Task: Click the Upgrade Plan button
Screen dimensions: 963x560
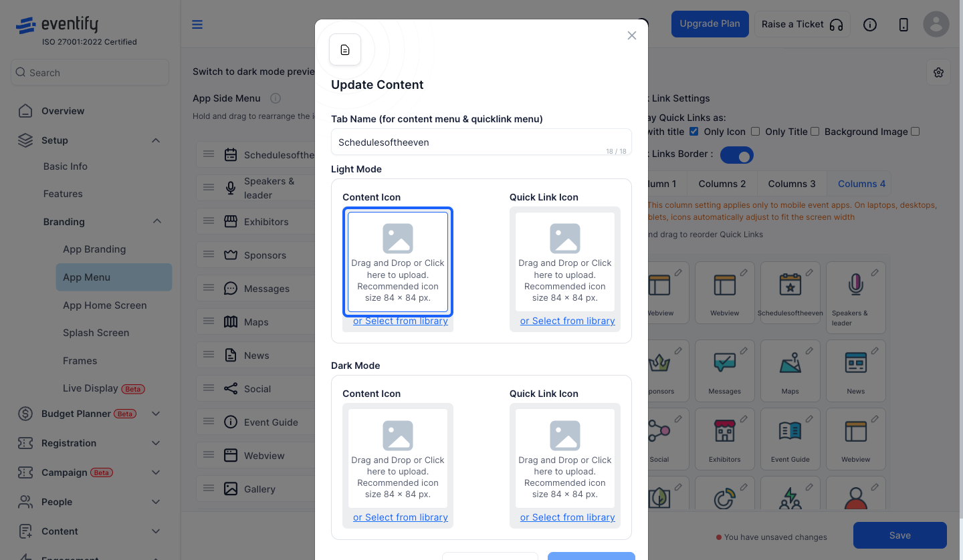Action: [x=710, y=24]
